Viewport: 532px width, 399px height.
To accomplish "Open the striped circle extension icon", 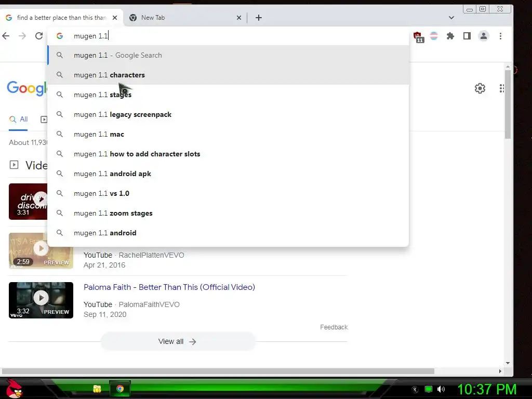I will point(434,36).
